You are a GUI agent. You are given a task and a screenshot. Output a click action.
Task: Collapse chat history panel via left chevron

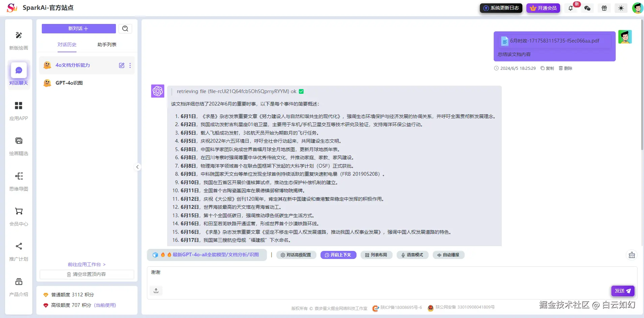tap(137, 167)
